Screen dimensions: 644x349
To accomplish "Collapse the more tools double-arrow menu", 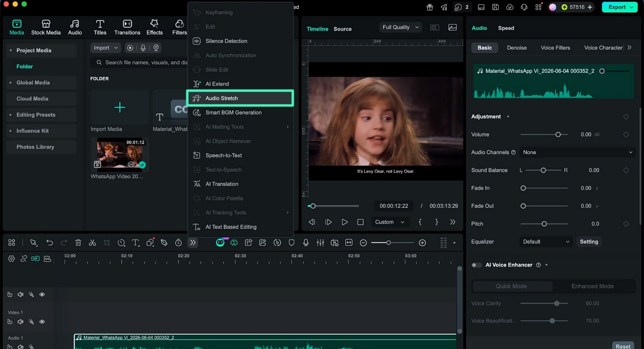I will [x=193, y=243].
